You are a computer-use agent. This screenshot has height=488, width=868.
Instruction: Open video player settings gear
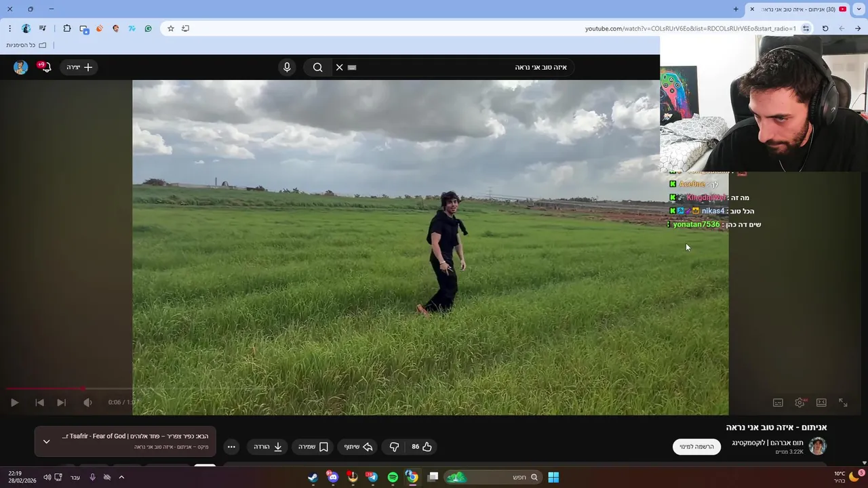[800, 403]
